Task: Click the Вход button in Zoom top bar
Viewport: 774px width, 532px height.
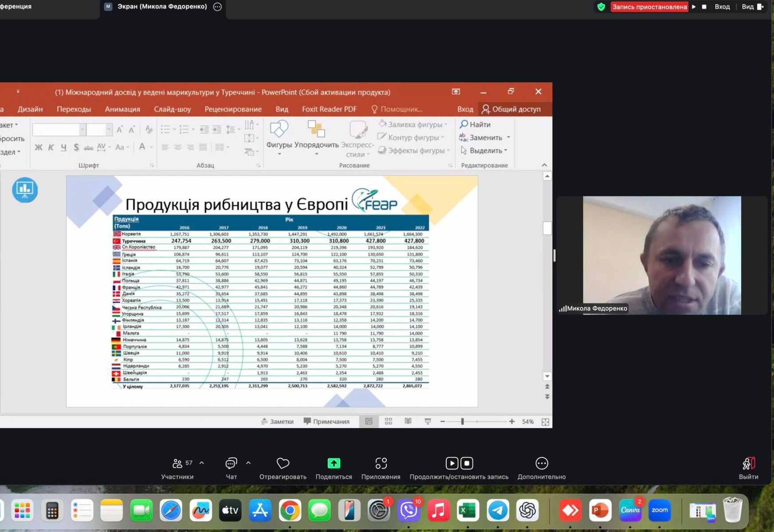Action: (722, 7)
